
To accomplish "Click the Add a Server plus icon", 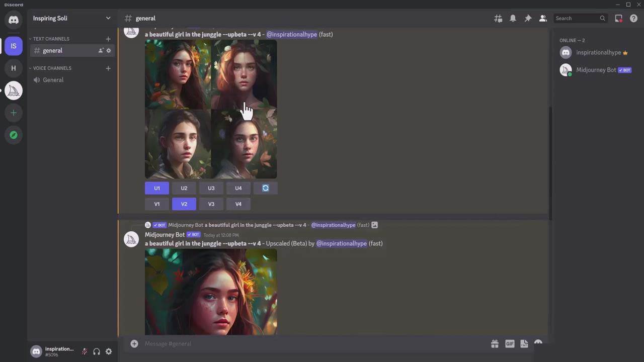I will [14, 113].
